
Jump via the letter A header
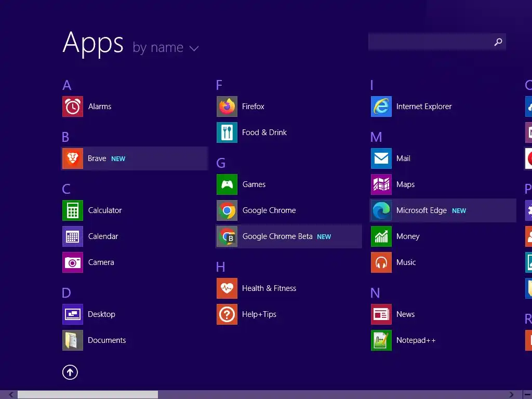(x=67, y=85)
